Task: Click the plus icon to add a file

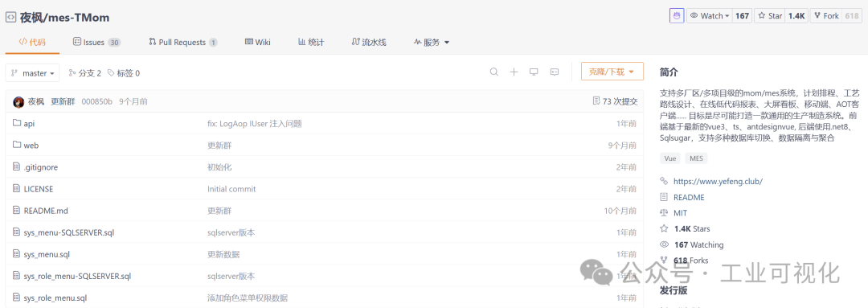Action: point(514,72)
